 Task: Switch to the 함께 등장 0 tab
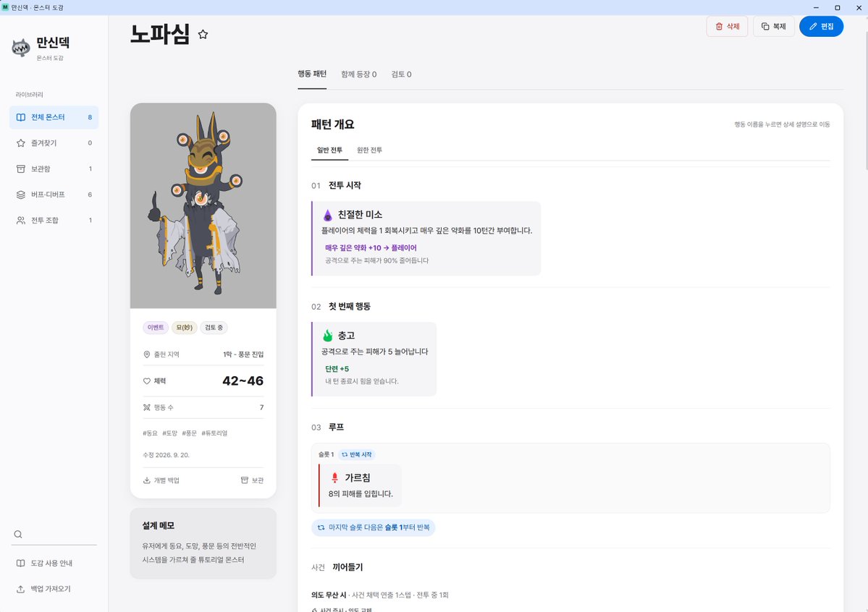359,74
